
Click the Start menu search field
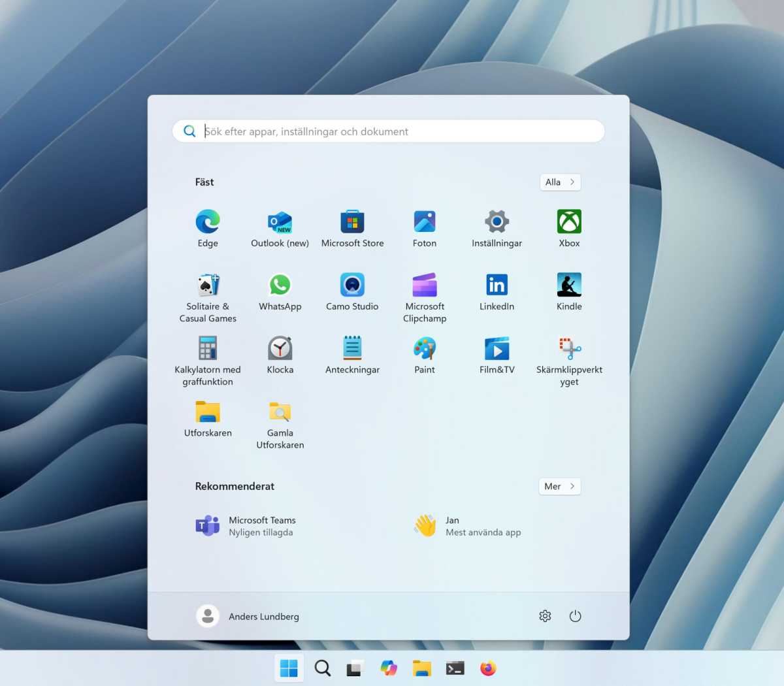(392, 131)
